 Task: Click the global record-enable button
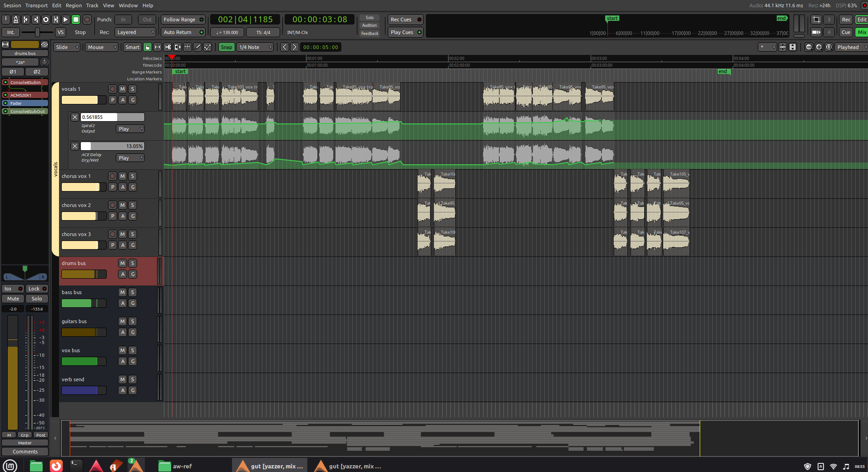[87, 20]
